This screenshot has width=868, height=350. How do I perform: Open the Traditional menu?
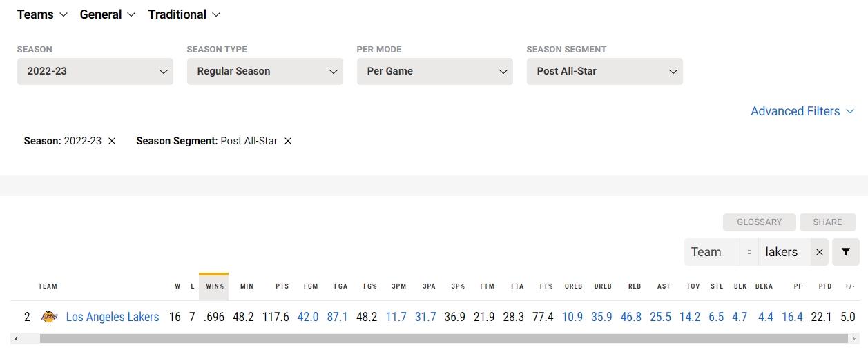(x=184, y=14)
